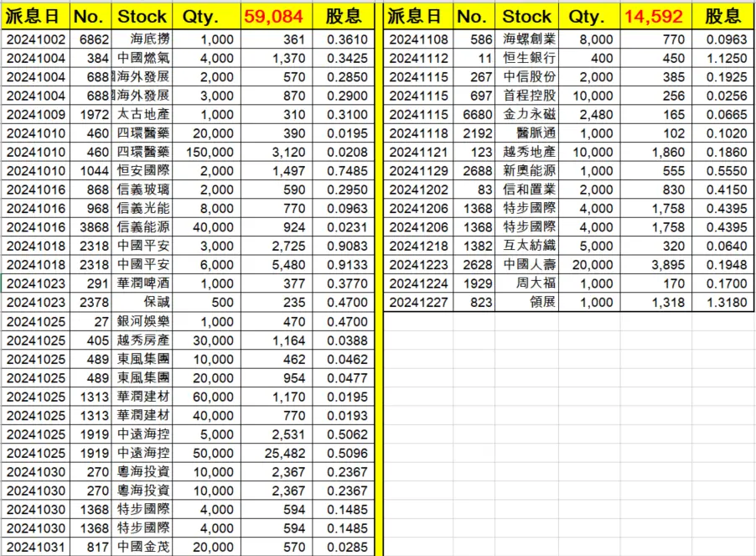
Task: Click the stock name cell 首程控股
Action: tap(526, 96)
